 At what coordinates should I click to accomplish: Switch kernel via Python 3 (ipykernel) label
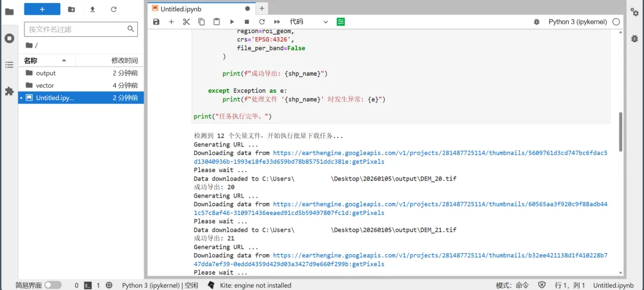[x=577, y=22]
